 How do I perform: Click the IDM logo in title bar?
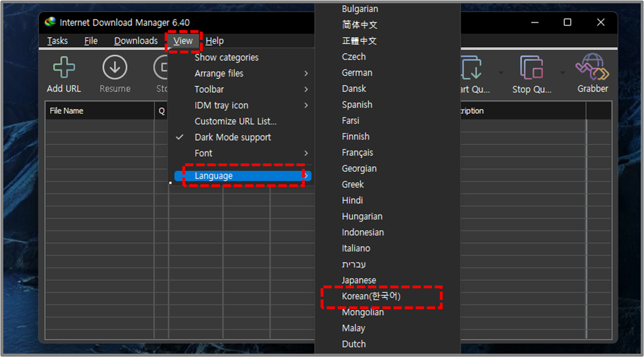click(x=50, y=22)
